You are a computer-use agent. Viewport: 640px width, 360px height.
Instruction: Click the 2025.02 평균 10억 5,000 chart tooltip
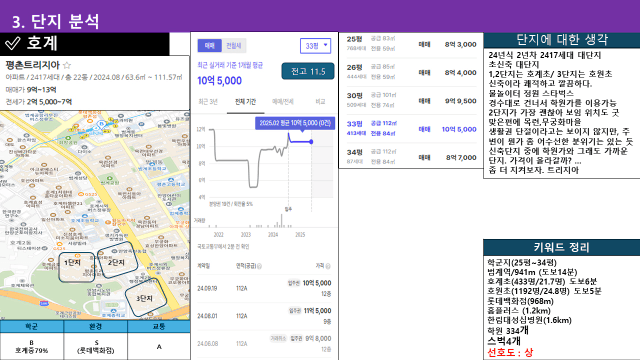295,123
